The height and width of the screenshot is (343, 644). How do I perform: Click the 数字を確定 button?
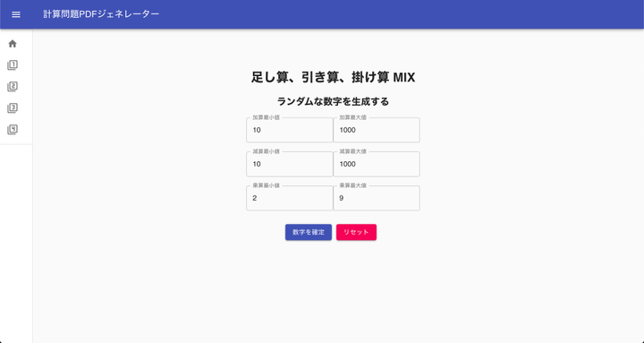[309, 232]
